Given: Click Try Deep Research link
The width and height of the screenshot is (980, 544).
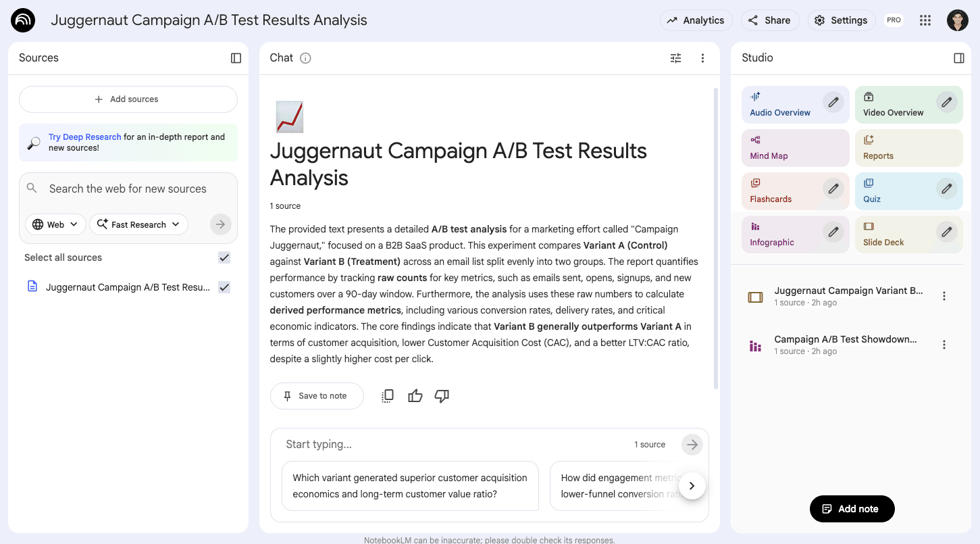Looking at the screenshot, I should pyautogui.click(x=84, y=137).
